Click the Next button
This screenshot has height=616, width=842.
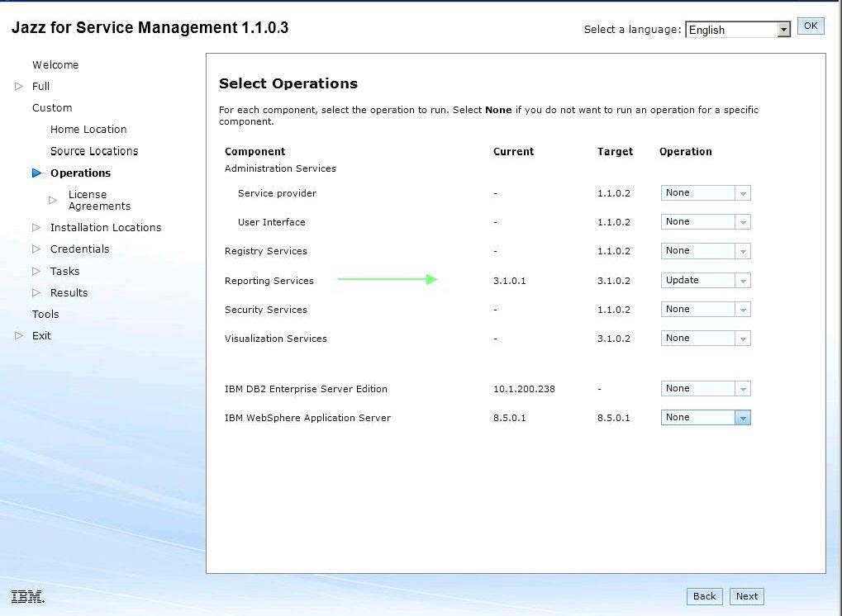pyautogui.click(x=746, y=596)
